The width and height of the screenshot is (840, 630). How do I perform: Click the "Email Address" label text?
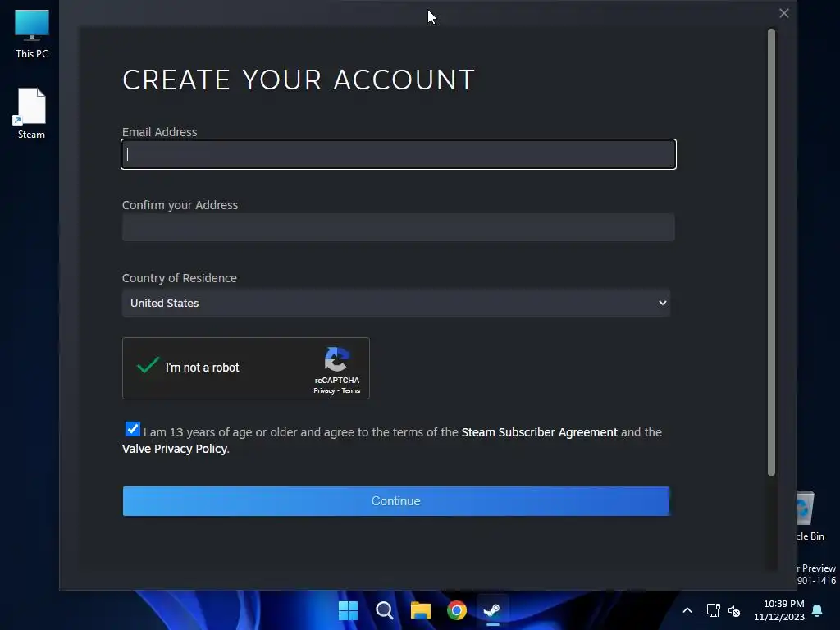160,132
